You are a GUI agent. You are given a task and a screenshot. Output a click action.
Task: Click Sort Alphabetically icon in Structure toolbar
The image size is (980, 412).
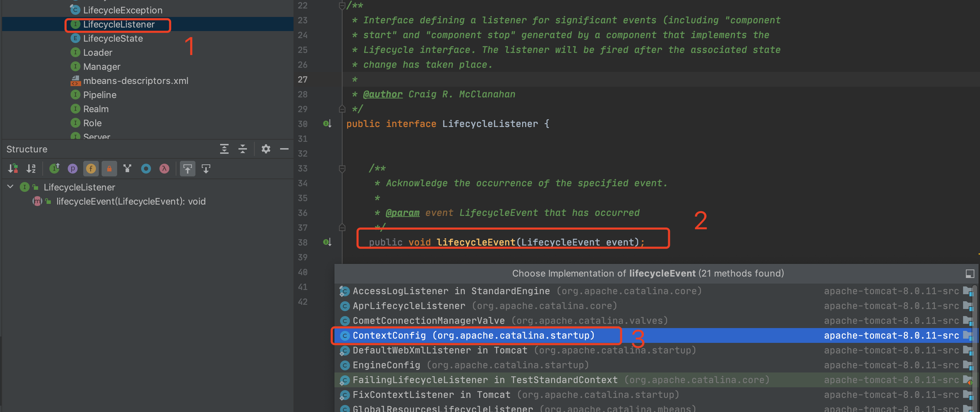pyautogui.click(x=31, y=169)
